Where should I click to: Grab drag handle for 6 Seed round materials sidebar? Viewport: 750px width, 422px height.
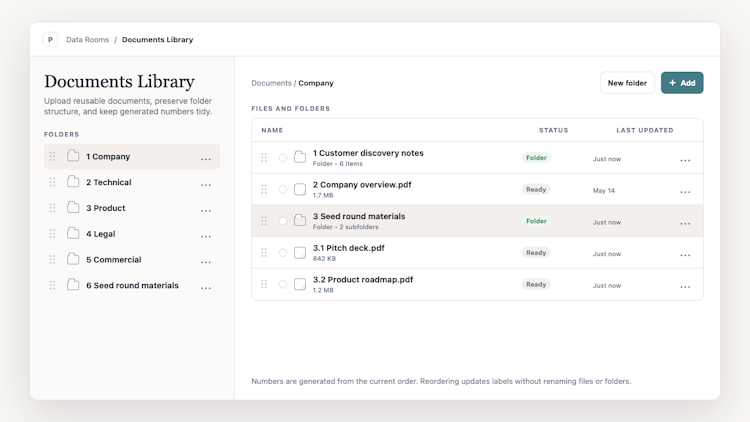point(53,286)
